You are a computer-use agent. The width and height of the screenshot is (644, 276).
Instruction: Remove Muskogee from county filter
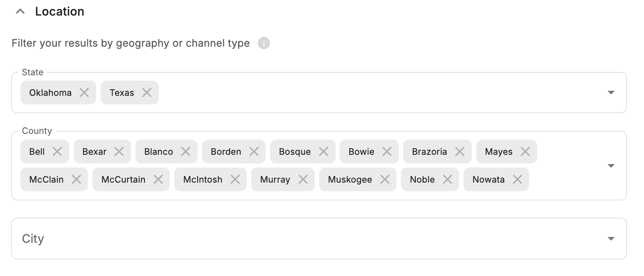385,179
